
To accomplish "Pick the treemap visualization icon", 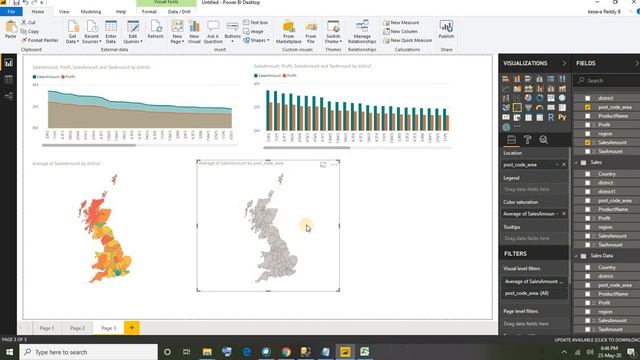I will pyautogui.click(x=551, y=98).
